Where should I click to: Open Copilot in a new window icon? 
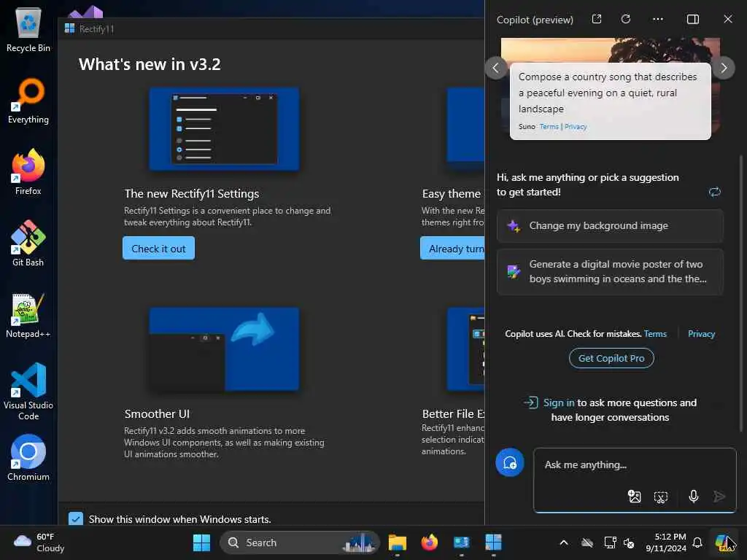pyautogui.click(x=597, y=19)
